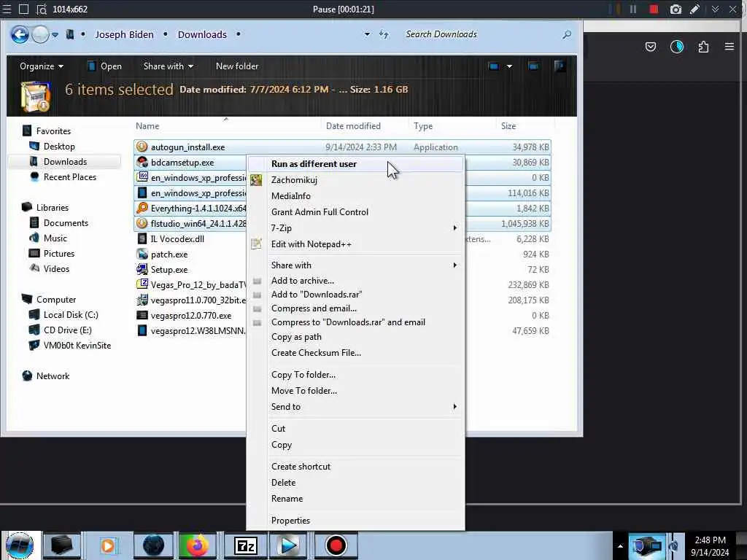The height and width of the screenshot is (560, 747).
Task: Sort by the Date modified column header
Action: click(353, 125)
